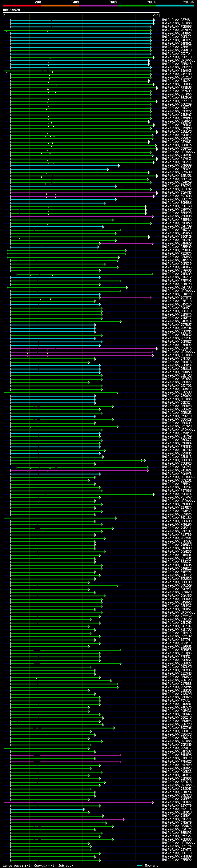Open hit UniRef100_C4JBR4
The height and width of the screenshot is (868, 197).
tap(177, 33)
